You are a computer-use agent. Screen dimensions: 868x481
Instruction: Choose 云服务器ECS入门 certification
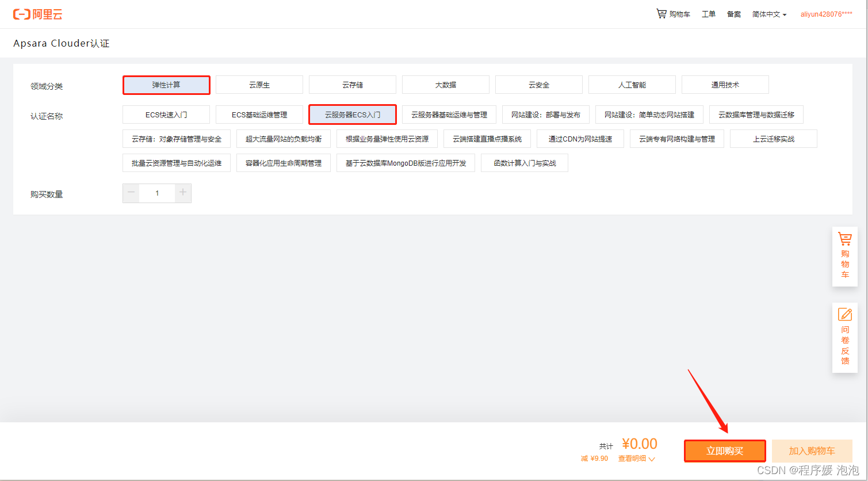pyautogui.click(x=353, y=114)
